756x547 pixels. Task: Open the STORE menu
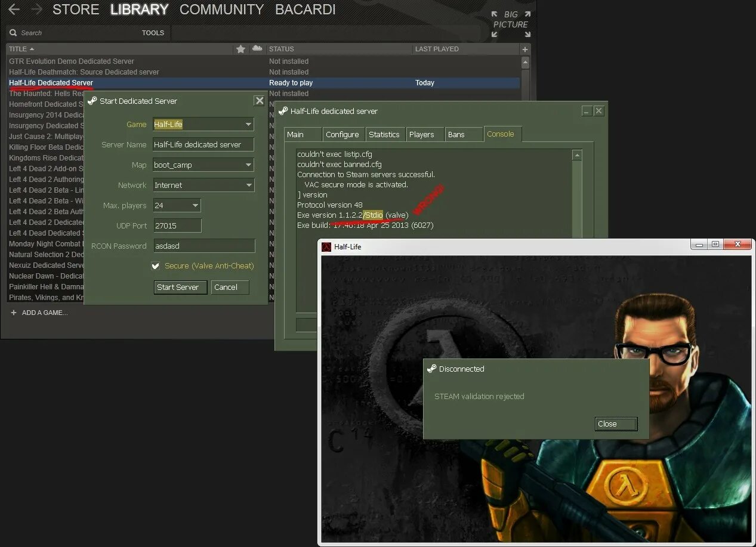76,10
